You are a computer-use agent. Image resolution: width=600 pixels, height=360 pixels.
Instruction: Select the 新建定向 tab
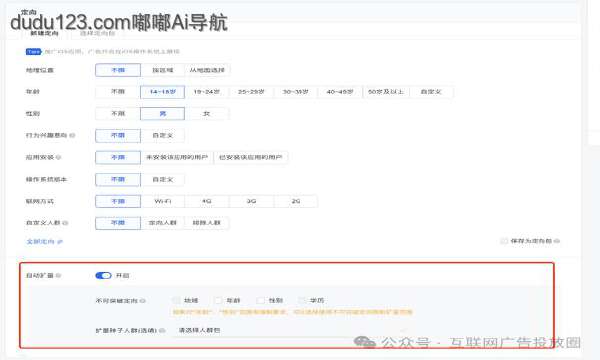[44, 33]
